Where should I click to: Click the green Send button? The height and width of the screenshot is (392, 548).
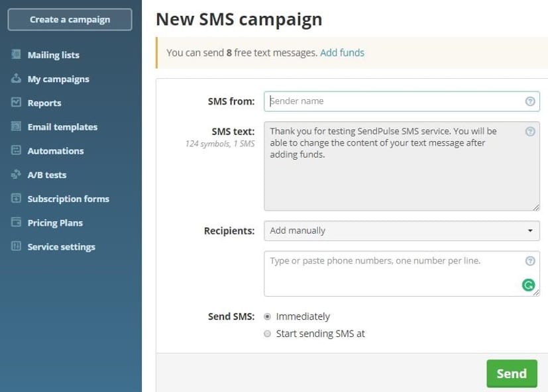pyautogui.click(x=512, y=373)
